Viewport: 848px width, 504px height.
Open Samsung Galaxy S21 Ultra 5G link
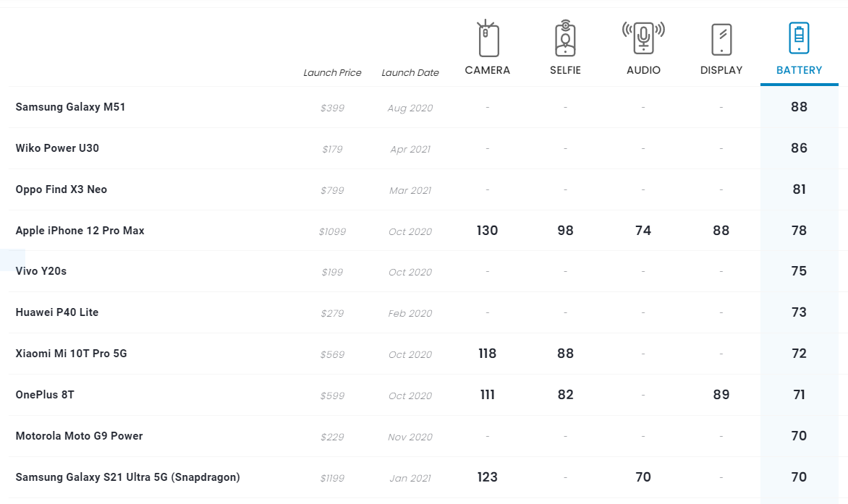[x=128, y=477]
